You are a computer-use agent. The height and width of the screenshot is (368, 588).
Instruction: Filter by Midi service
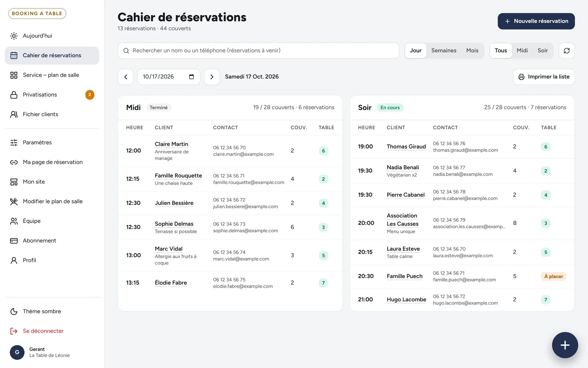[x=522, y=51]
